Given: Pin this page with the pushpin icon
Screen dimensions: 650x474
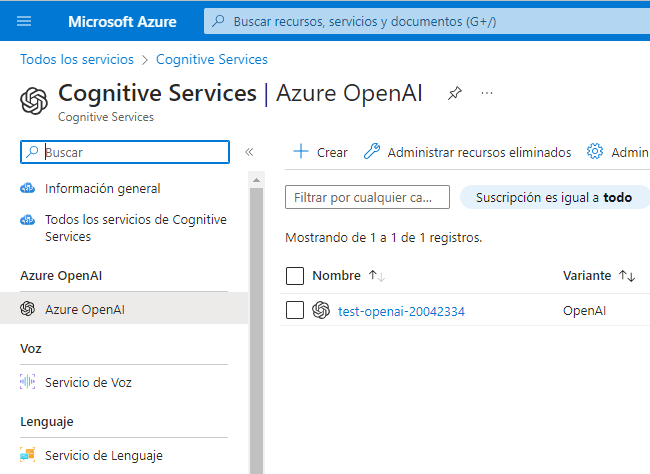Looking at the screenshot, I should point(454,93).
